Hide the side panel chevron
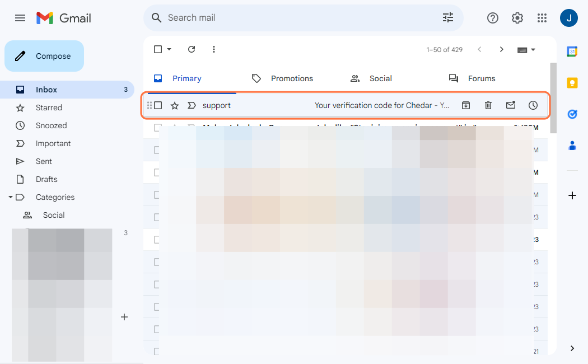Image resolution: width=588 pixels, height=364 pixels. point(572,348)
